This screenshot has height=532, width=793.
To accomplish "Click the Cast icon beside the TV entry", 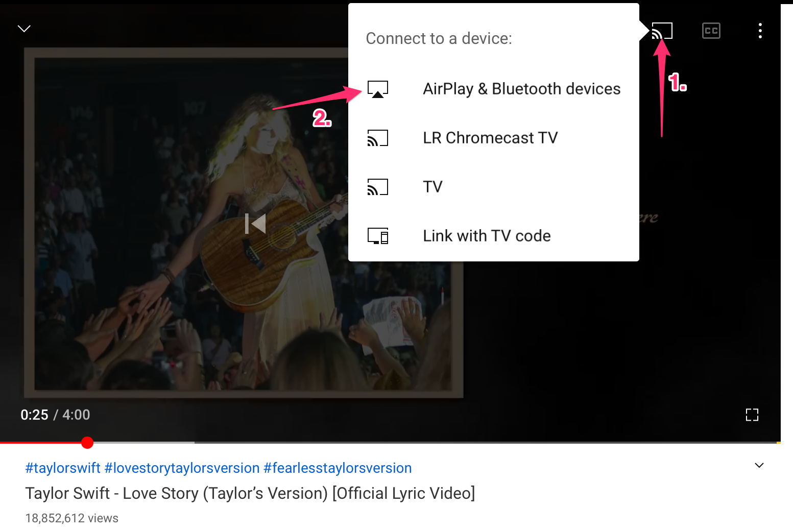I will tap(378, 187).
